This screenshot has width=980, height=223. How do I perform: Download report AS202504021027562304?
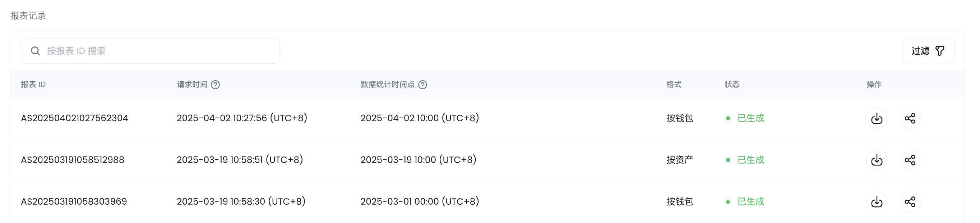click(877, 118)
